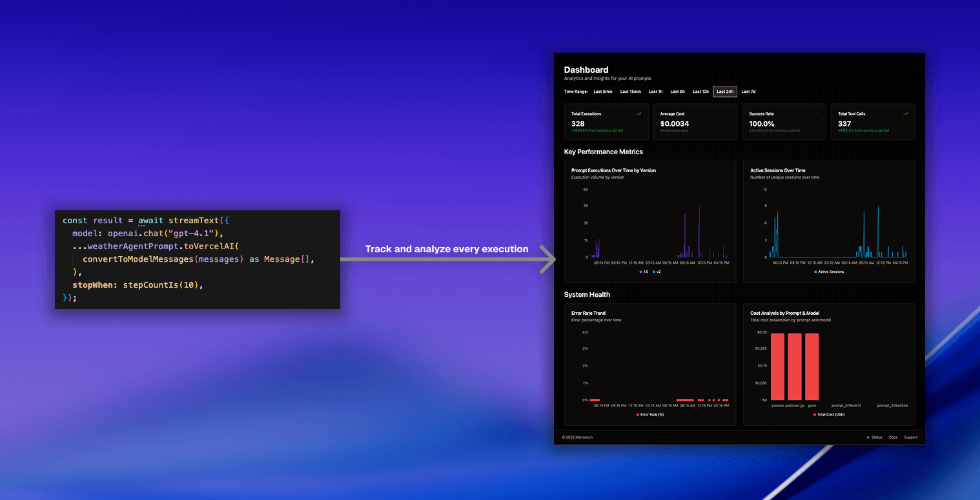Click the dash indicator on Average Cost card
Image resolution: width=980 pixels, height=500 pixels.
point(728,114)
